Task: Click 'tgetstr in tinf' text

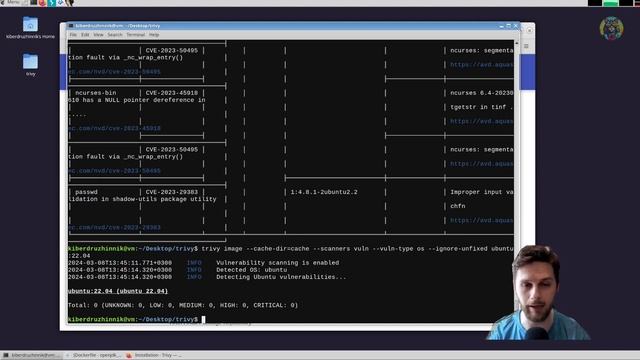Action: click(478, 107)
